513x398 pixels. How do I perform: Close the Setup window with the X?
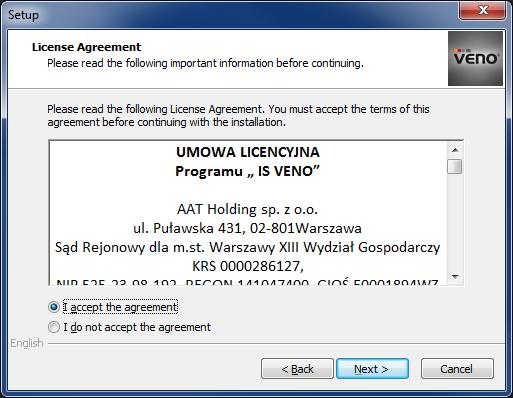(x=483, y=10)
